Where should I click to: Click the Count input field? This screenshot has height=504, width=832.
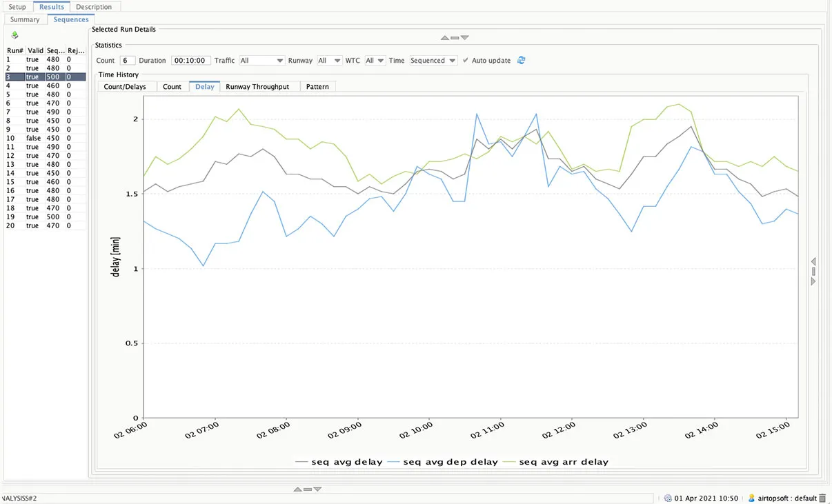(127, 61)
